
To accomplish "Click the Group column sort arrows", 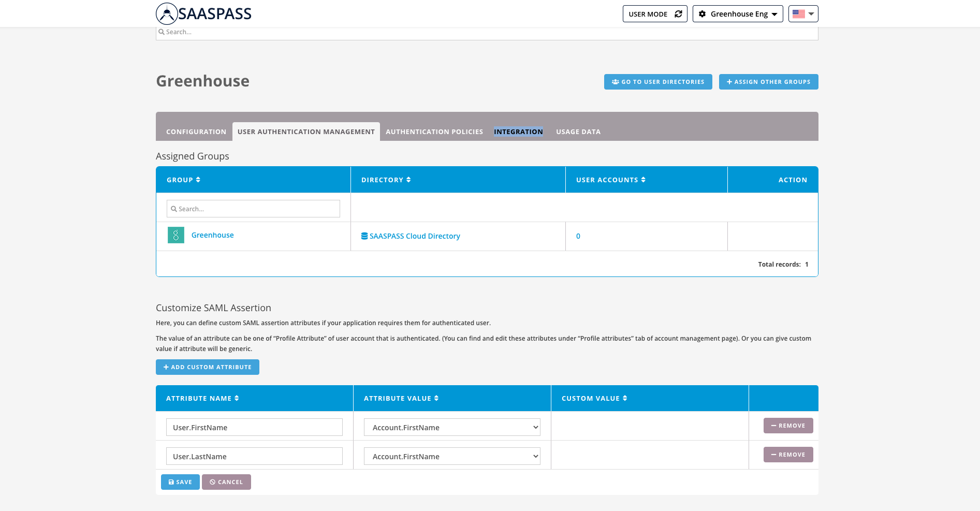I will coord(198,180).
